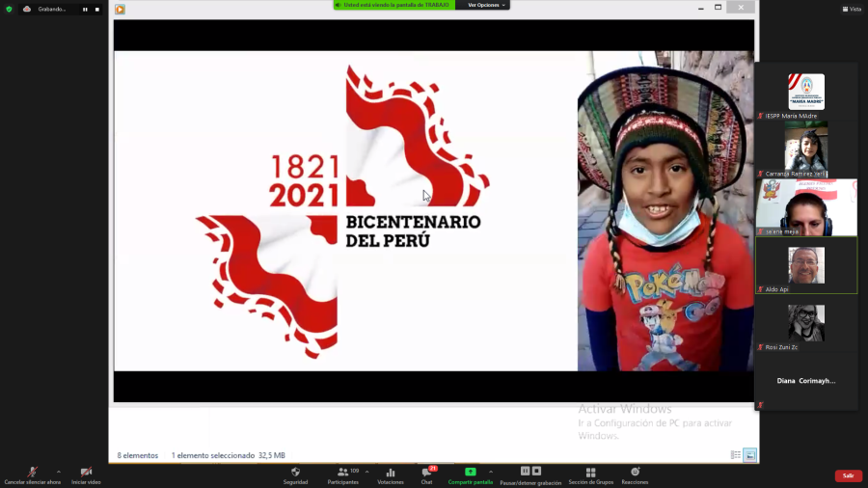Click the red Salir button

848,475
